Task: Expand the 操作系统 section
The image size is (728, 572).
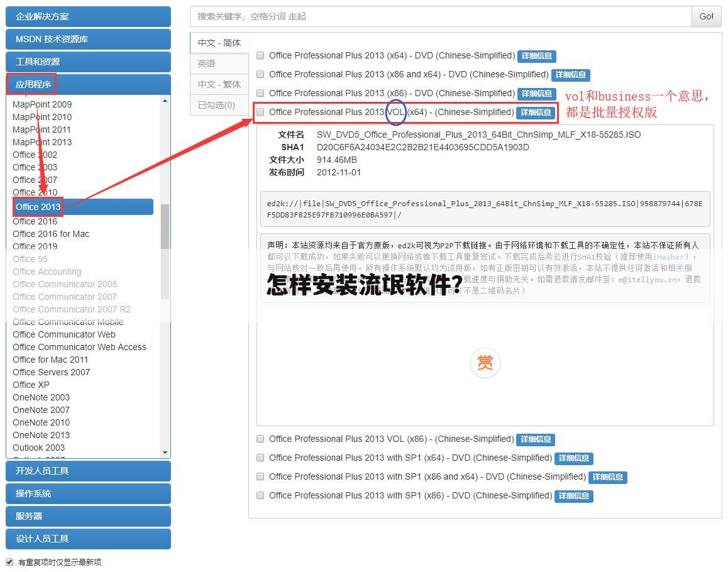Action: coord(88,493)
